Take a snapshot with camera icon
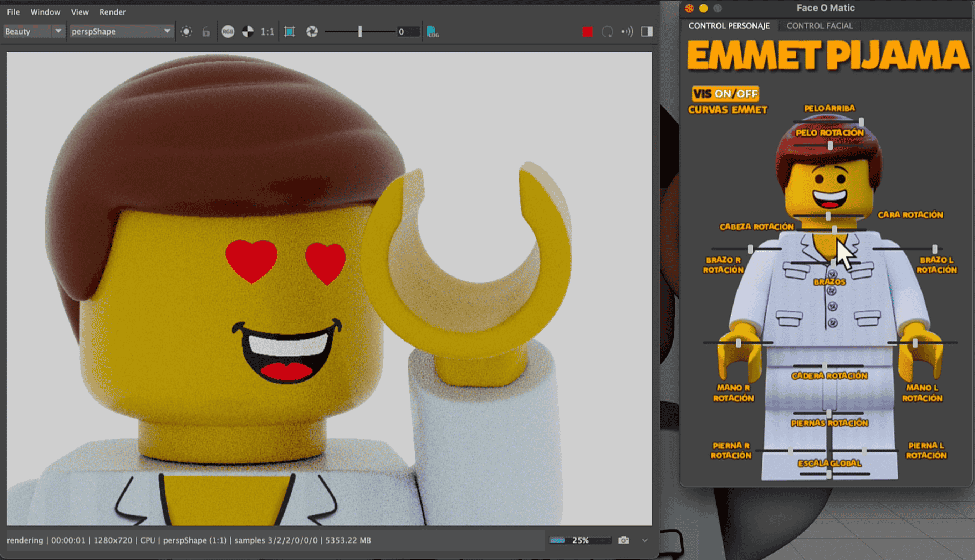Image resolution: width=975 pixels, height=560 pixels. click(x=624, y=540)
